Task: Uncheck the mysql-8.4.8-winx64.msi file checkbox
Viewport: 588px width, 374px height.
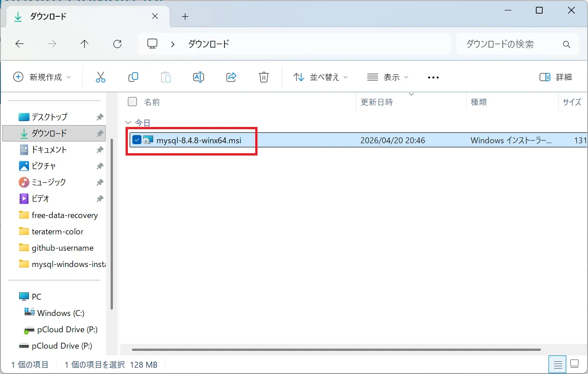Action: [136, 140]
